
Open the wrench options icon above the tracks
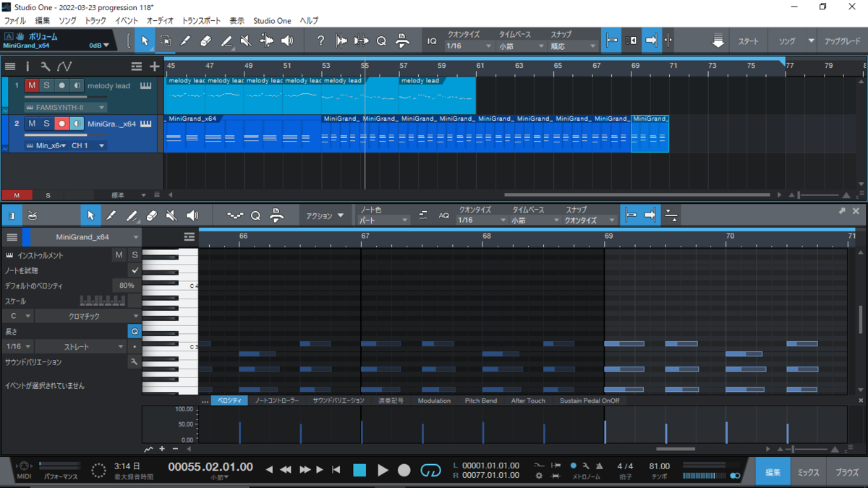coord(46,67)
